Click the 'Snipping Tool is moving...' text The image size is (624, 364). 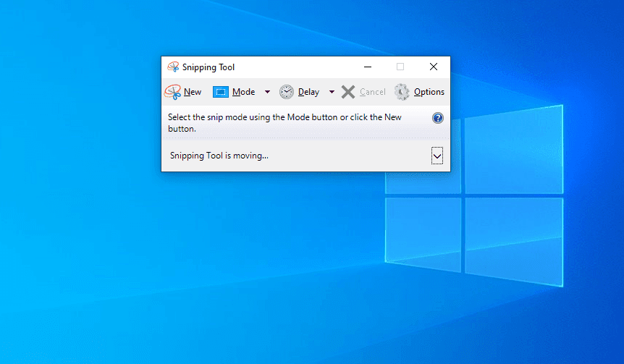click(219, 156)
